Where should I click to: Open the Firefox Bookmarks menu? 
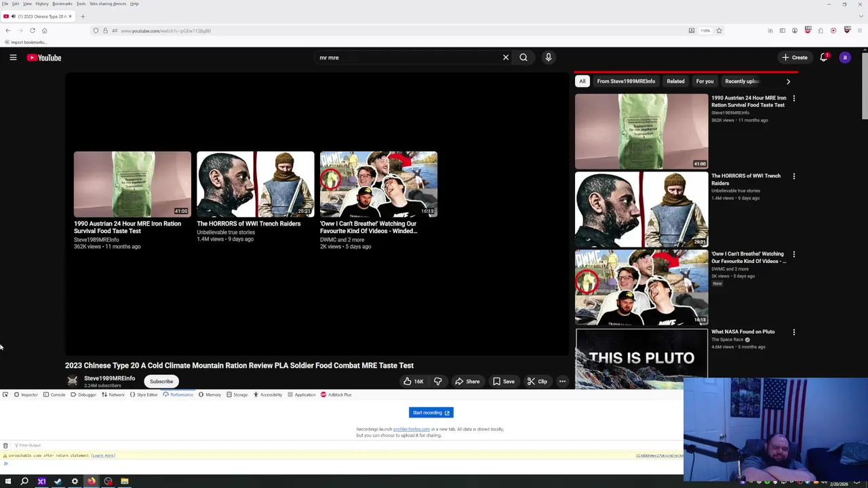pyautogui.click(x=62, y=3)
